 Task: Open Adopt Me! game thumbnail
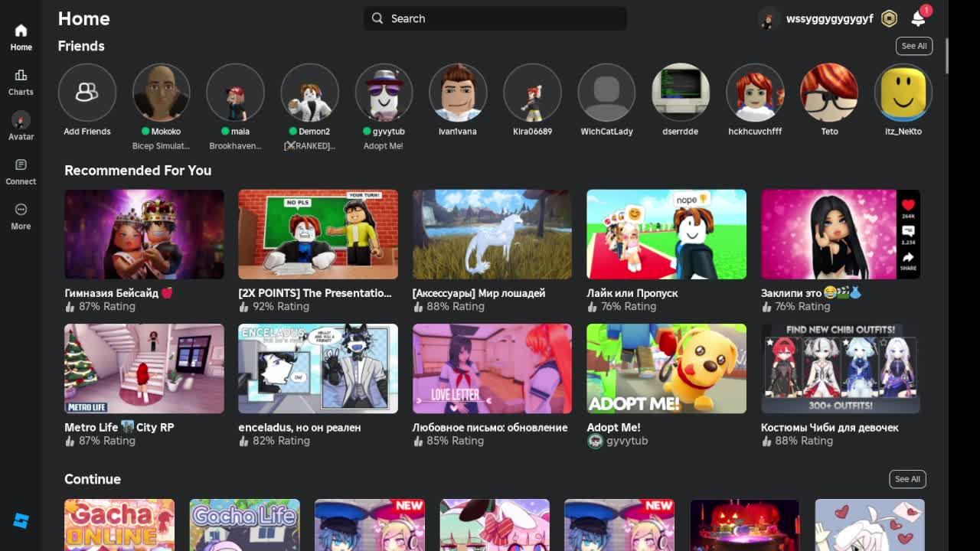(666, 369)
